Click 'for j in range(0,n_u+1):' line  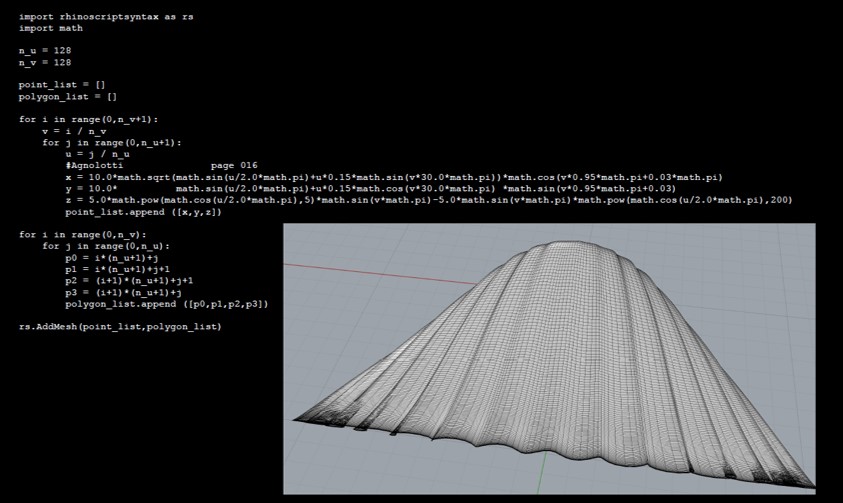pyautogui.click(x=112, y=142)
